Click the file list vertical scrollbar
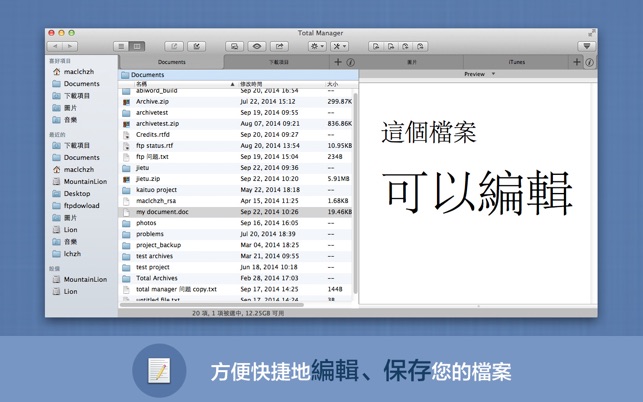The width and height of the screenshot is (643, 402). [355, 193]
